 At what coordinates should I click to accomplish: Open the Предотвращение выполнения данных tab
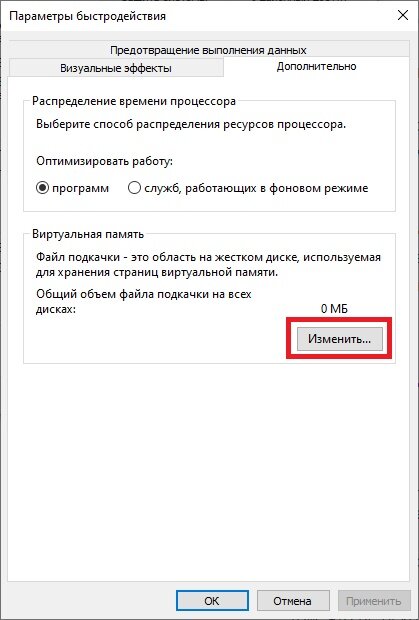[x=208, y=50]
